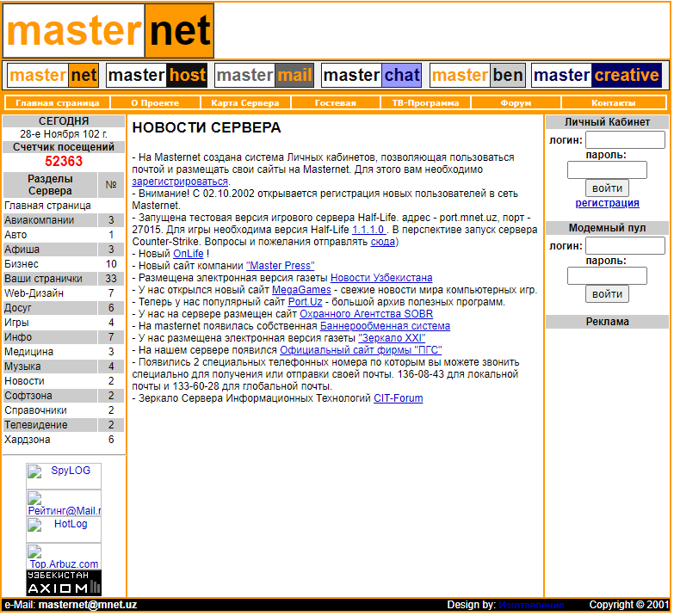
Task: Open the mastermail logo button
Action: click(x=264, y=76)
